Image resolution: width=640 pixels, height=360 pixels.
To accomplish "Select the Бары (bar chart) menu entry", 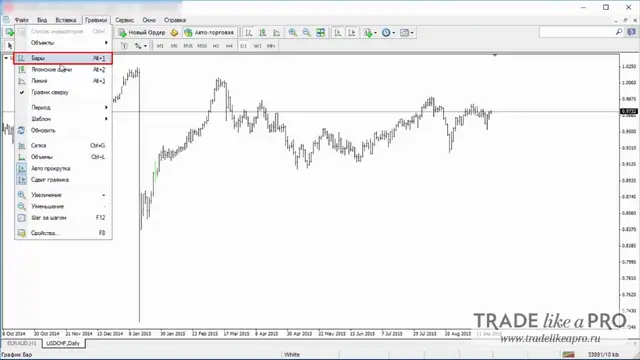I will pos(63,58).
